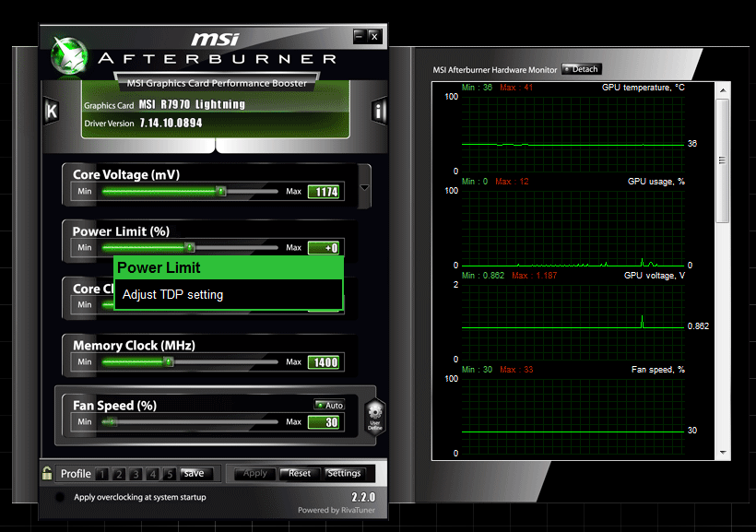The width and height of the screenshot is (756, 532).
Task: Save the current profile
Action: [197, 474]
